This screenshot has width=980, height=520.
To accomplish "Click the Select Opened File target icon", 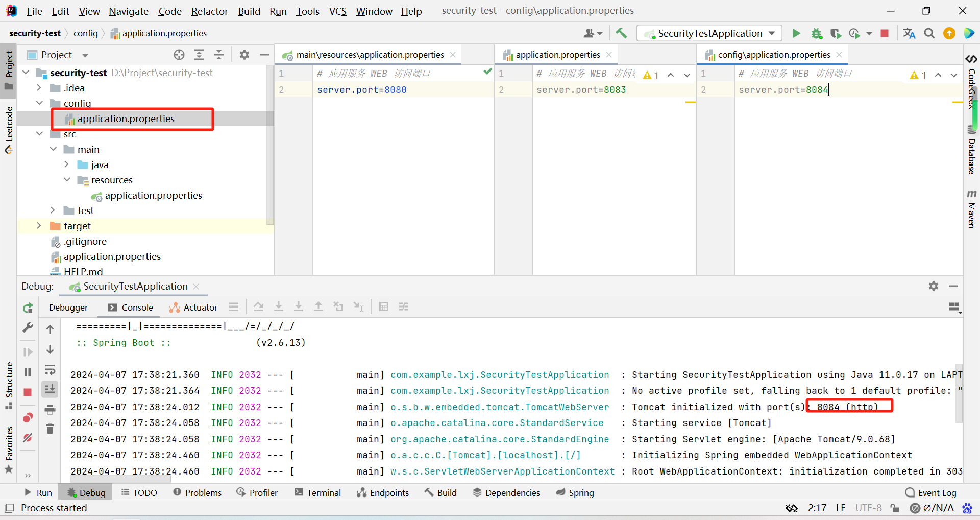I will click(x=179, y=55).
